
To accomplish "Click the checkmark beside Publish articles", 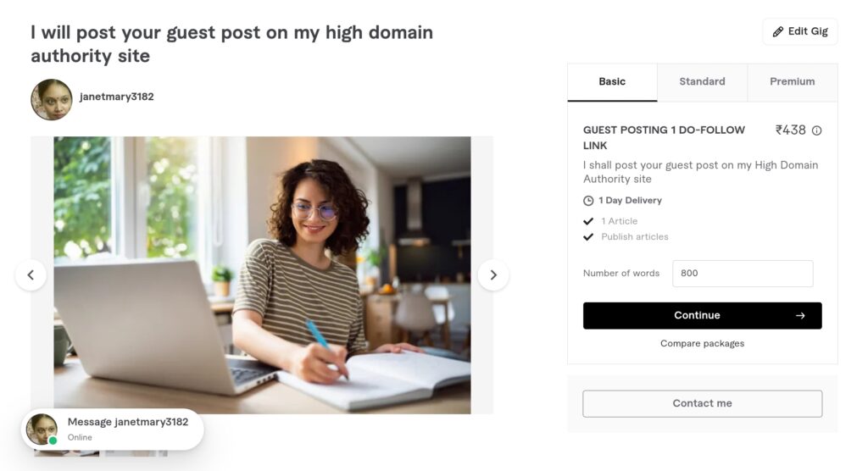I will coord(588,237).
